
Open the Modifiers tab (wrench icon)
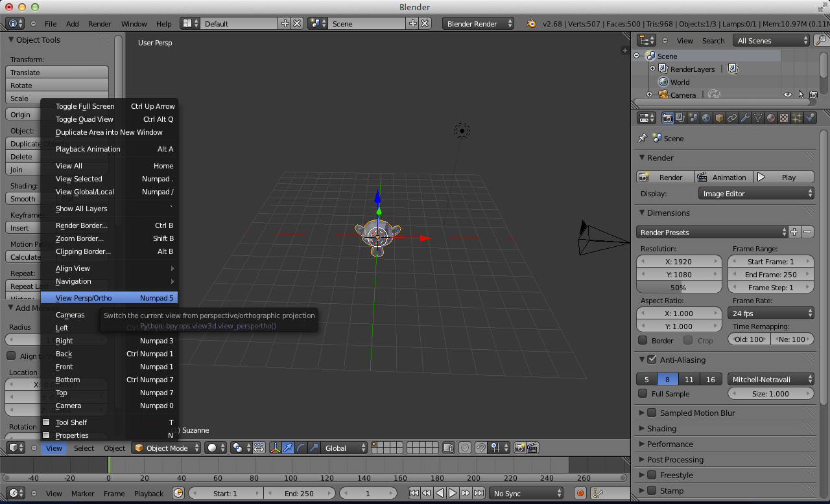(x=745, y=118)
